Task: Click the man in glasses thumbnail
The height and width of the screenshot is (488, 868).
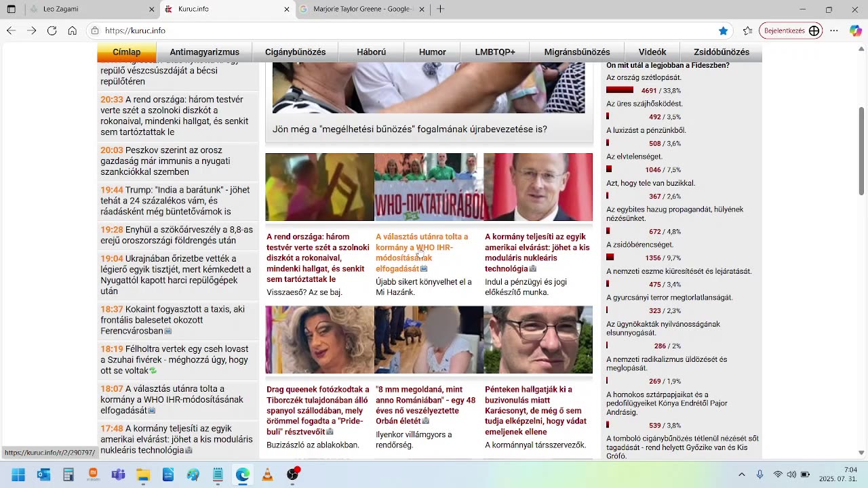Action: pos(538,340)
